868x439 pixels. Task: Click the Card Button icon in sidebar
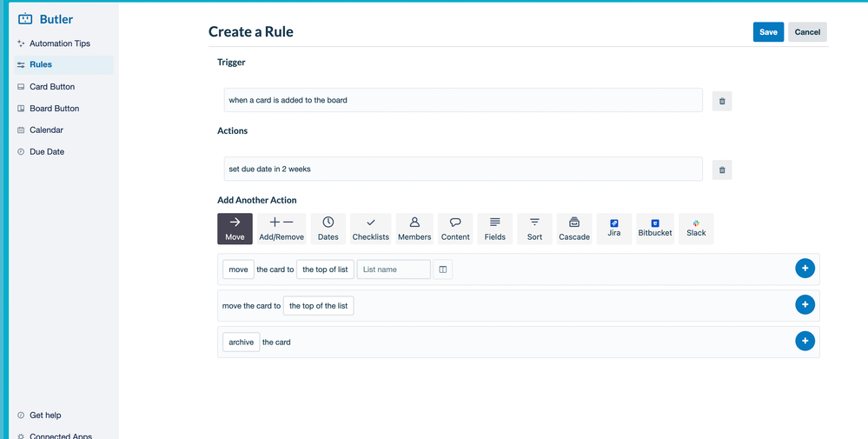21,87
